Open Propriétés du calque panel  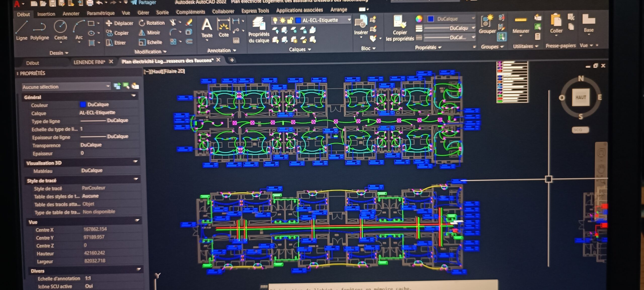pyautogui.click(x=259, y=30)
